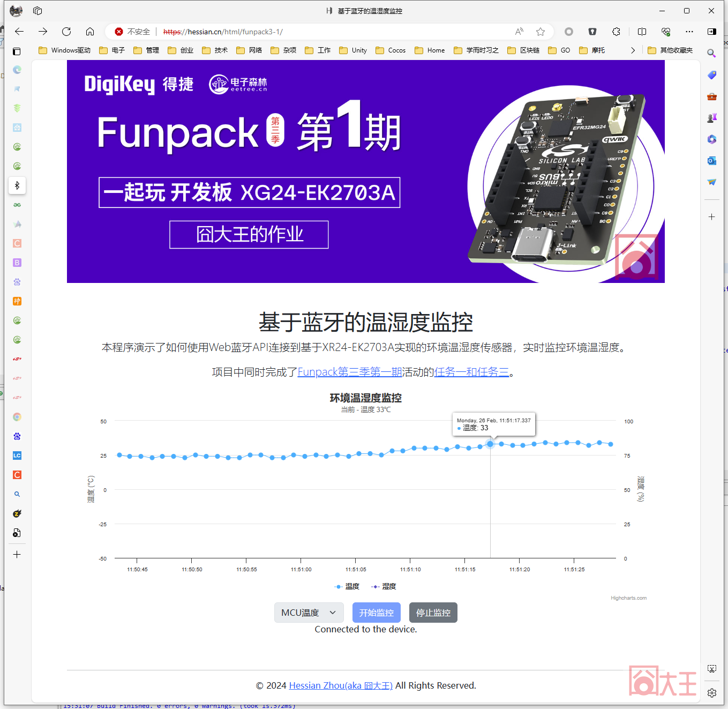The height and width of the screenshot is (709, 728).
Task: Click the 停止监控 button
Action: coord(433,613)
